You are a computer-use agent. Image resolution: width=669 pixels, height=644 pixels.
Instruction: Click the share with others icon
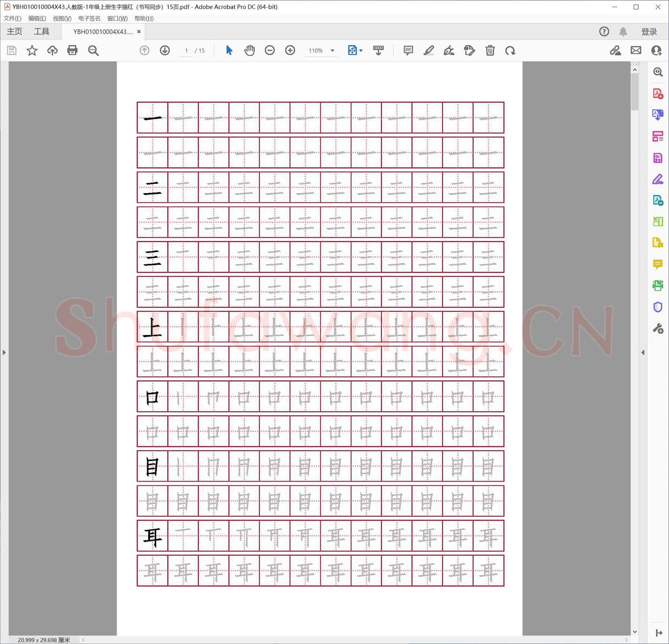(656, 50)
